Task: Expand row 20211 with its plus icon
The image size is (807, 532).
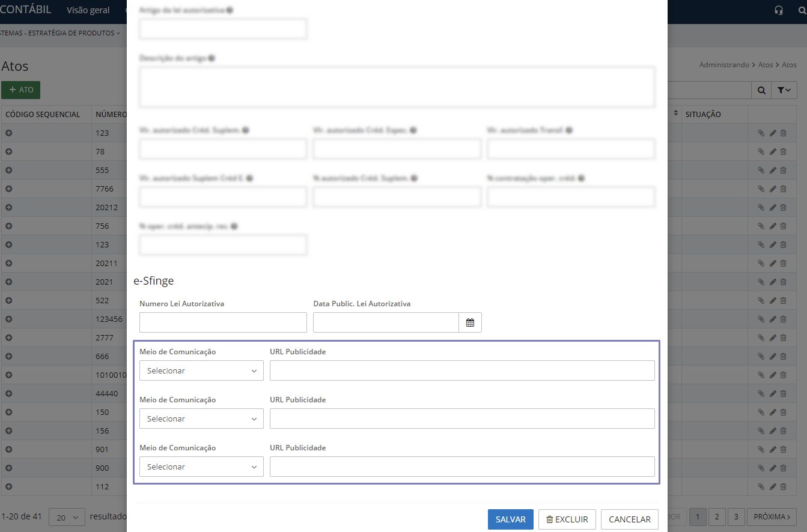Action: [9, 263]
